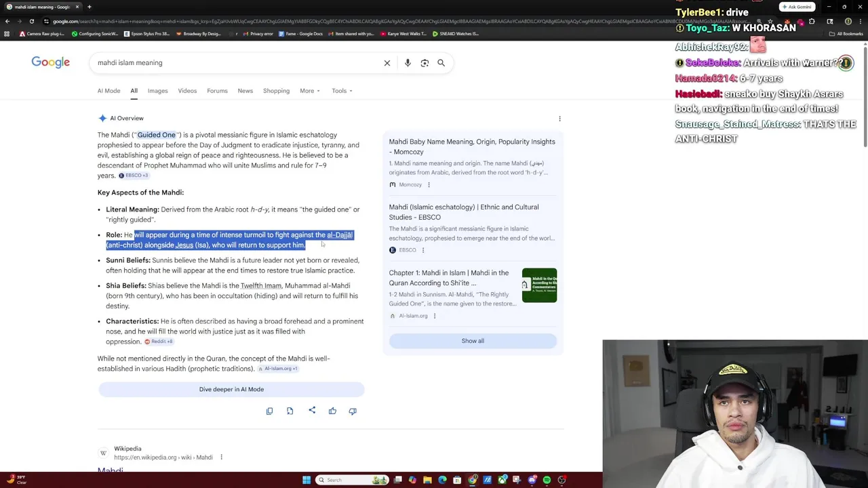This screenshot has width=868, height=488.
Task: Open three-dot menu next to Momcozy source
Action: [429, 184]
